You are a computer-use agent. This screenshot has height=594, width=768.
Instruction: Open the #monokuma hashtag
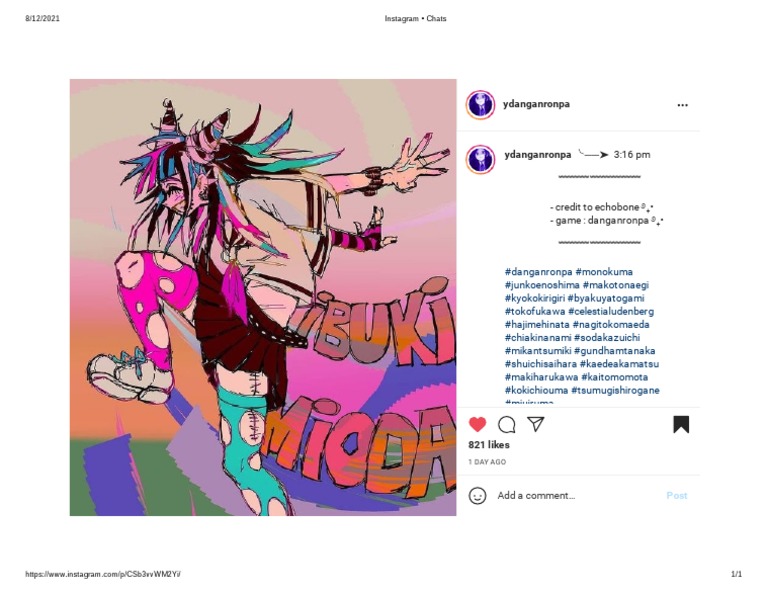[604, 272]
